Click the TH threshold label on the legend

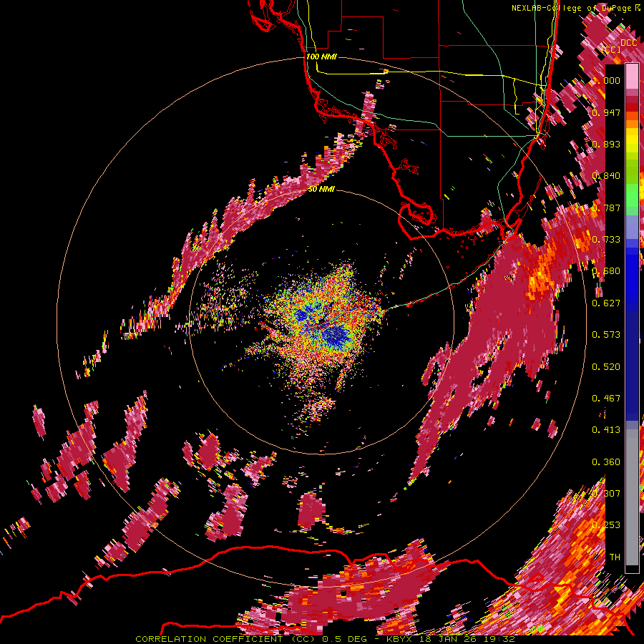(615, 557)
